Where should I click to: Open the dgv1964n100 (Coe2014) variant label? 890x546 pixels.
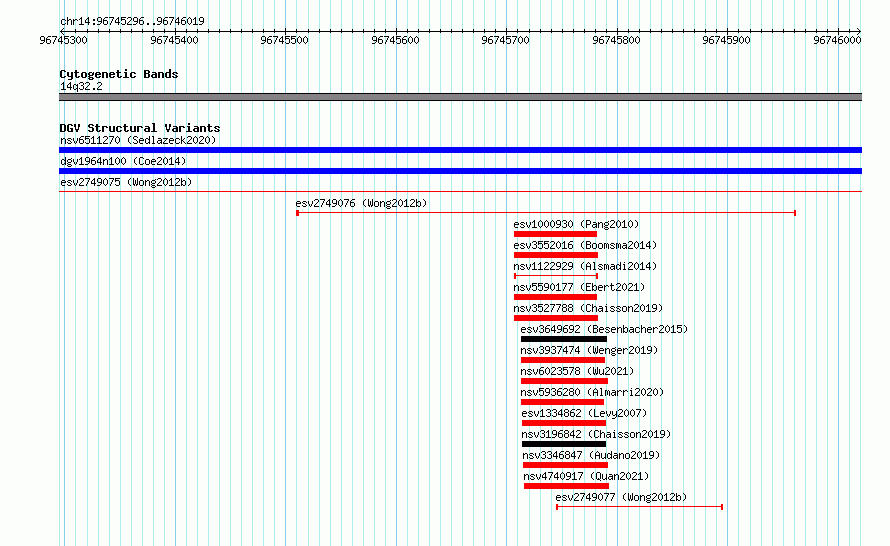tap(123, 161)
